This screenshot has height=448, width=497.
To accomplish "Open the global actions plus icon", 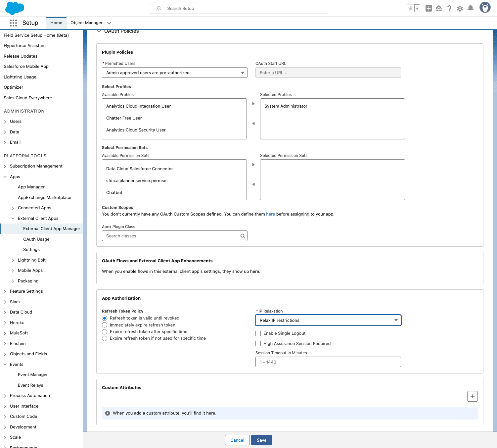I will click(429, 8).
